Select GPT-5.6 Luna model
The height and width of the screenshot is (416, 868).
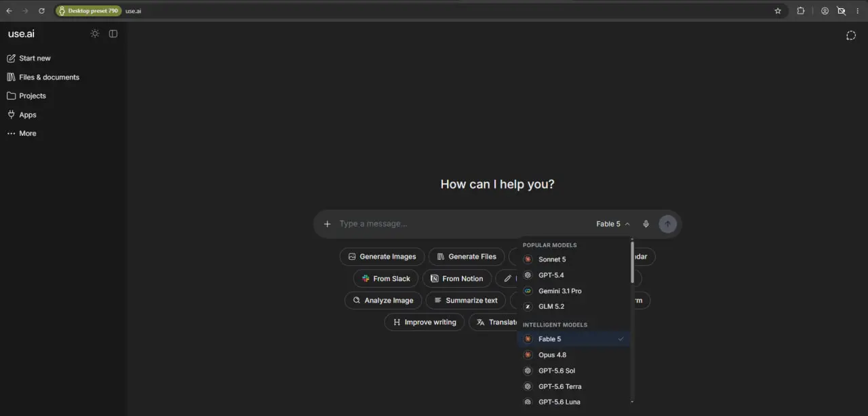(574, 402)
